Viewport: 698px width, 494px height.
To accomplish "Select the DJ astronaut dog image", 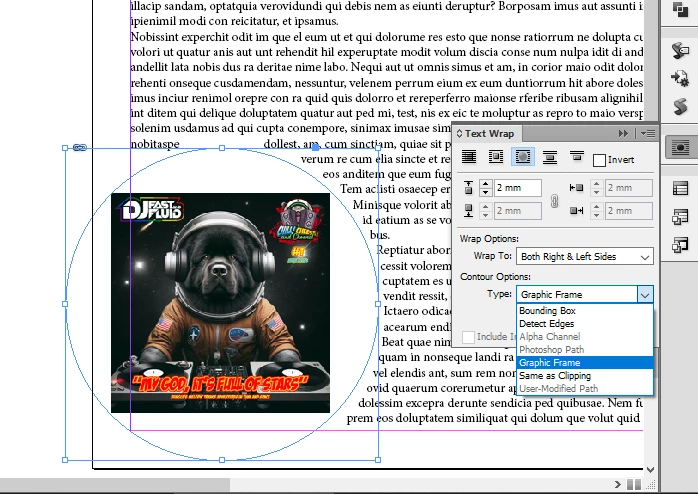I will (x=220, y=303).
